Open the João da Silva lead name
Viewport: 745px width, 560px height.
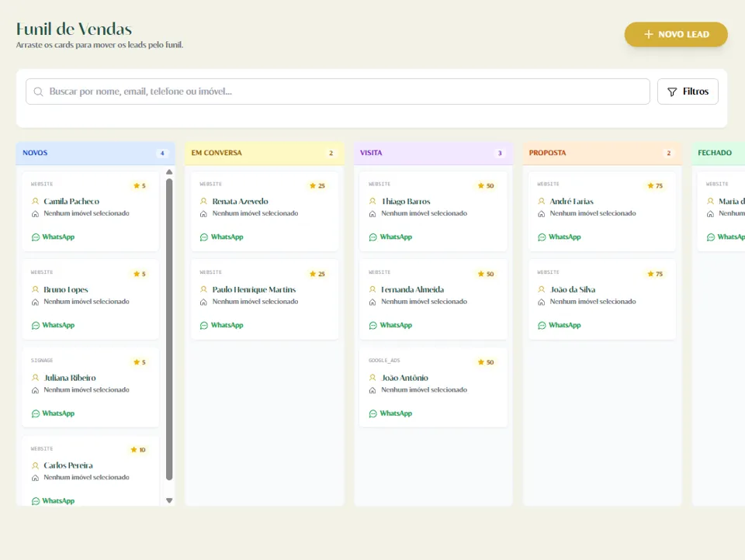pyautogui.click(x=573, y=290)
